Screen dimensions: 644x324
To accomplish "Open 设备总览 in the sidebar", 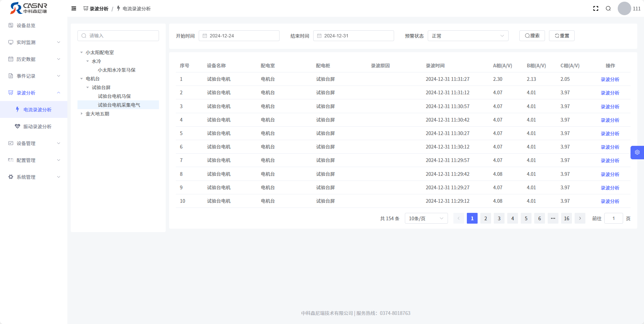I will point(34,25).
